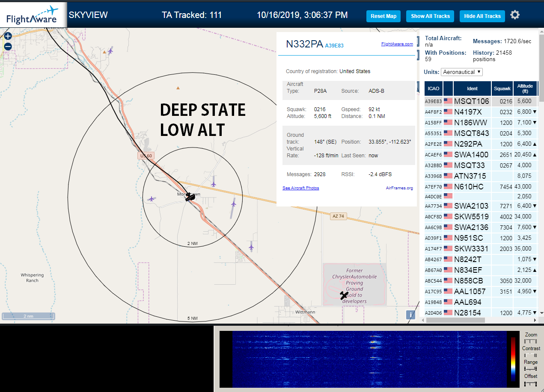The height and width of the screenshot is (392, 544).
Task: Select the SKW5519 aircraft row
Action: pos(481,217)
